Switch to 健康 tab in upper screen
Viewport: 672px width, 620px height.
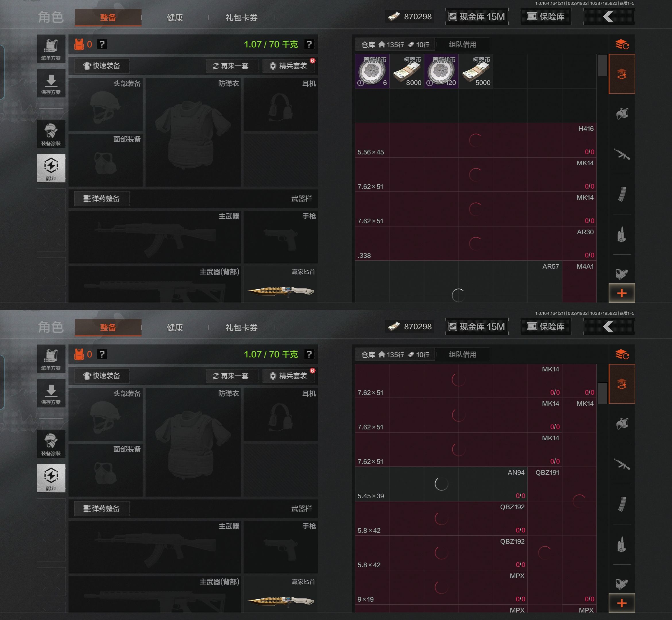pos(175,18)
